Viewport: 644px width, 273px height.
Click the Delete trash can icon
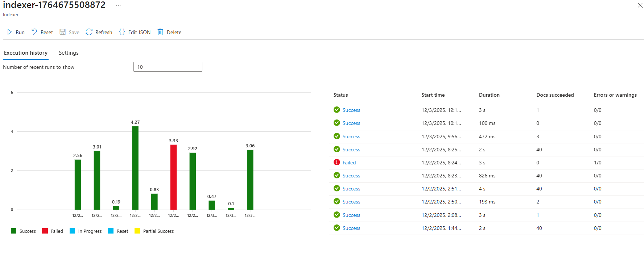[x=160, y=32]
